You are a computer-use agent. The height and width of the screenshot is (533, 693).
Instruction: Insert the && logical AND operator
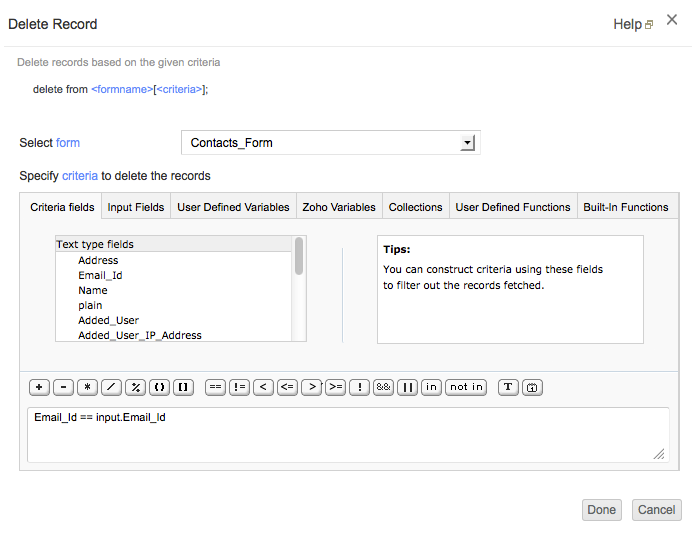pos(383,387)
